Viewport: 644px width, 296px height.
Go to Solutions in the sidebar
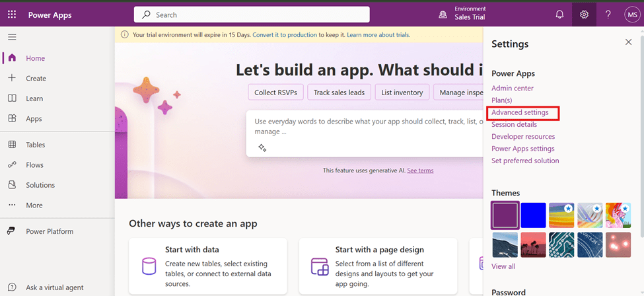point(40,185)
